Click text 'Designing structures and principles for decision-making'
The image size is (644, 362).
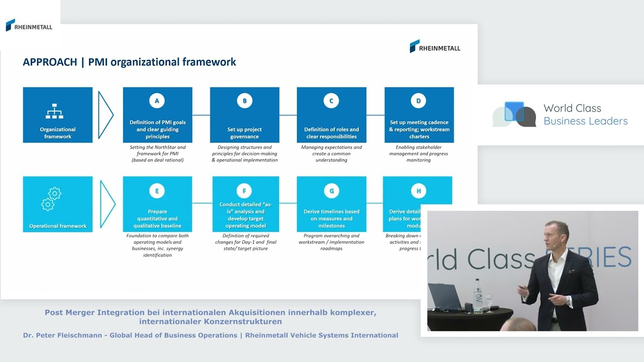tap(245, 154)
